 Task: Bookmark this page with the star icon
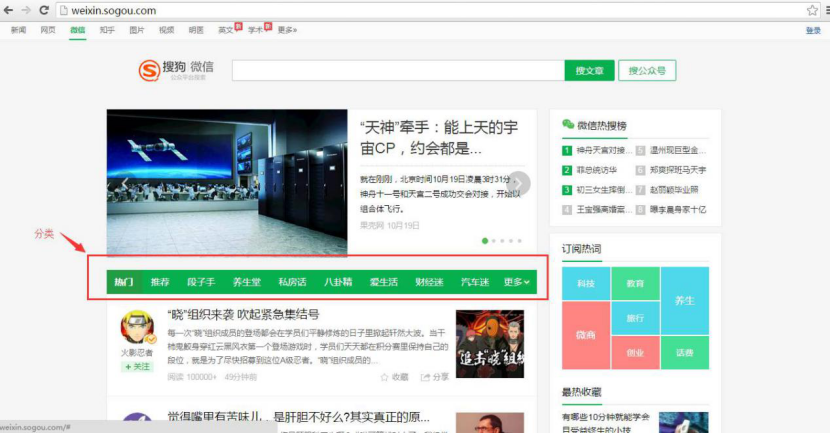[812, 10]
